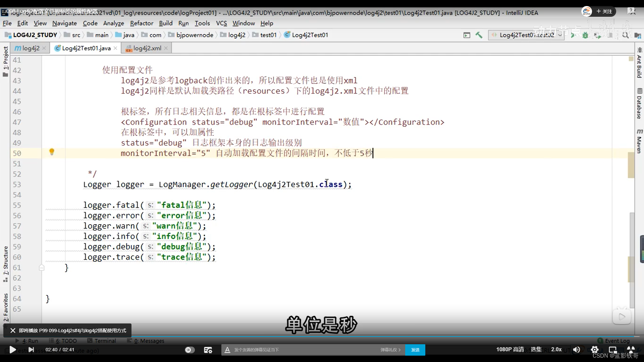644x362 pixels.
Task: Click the 关注 follow button
Action: [x=604, y=11]
